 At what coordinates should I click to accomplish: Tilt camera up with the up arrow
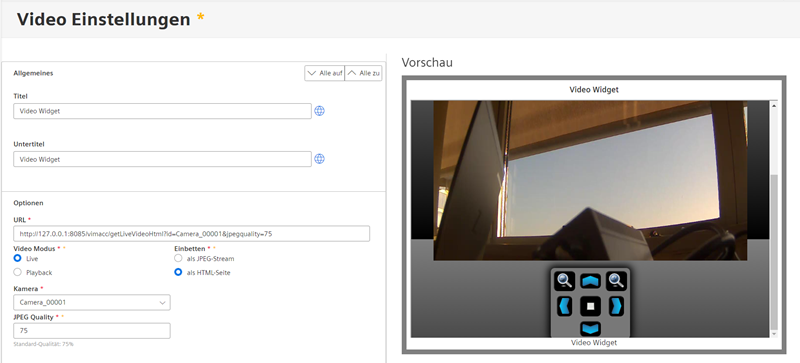(x=590, y=281)
